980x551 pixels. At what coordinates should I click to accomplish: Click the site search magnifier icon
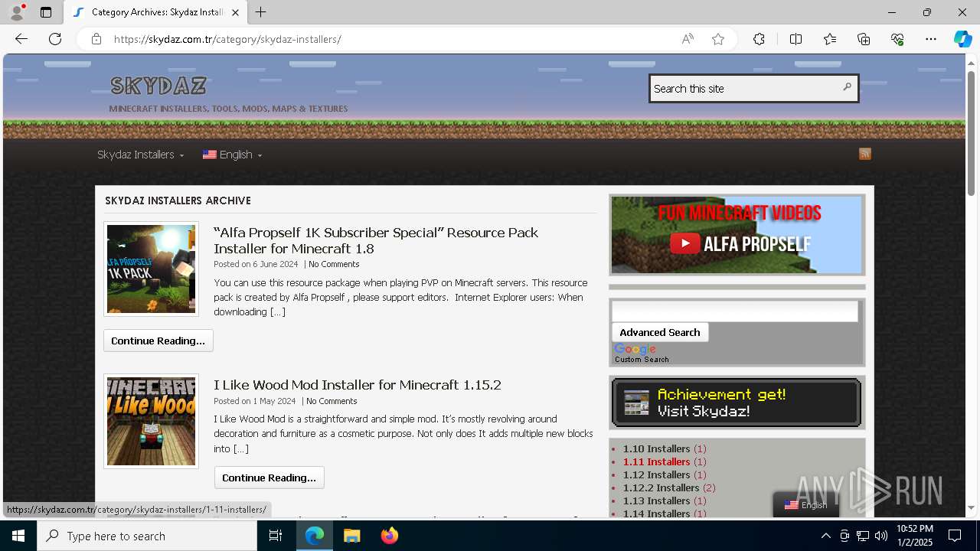tap(847, 87)
